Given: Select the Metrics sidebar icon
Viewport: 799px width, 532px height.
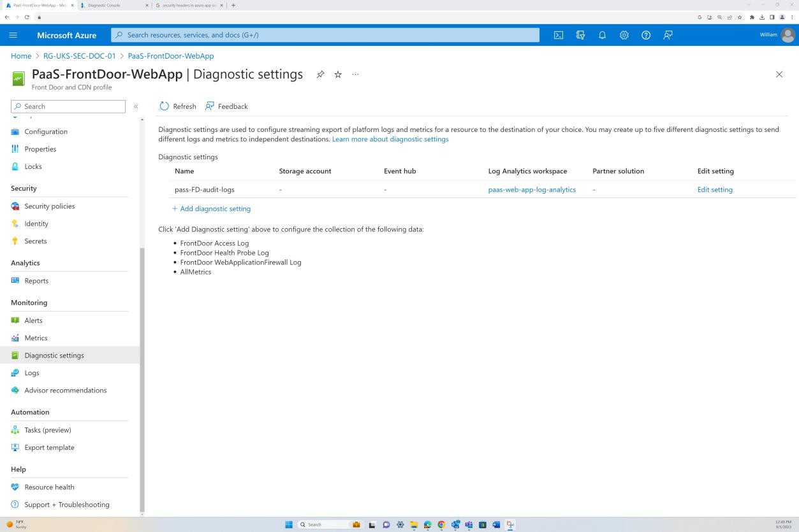Looking at the screenshot, I should [15, 338].
